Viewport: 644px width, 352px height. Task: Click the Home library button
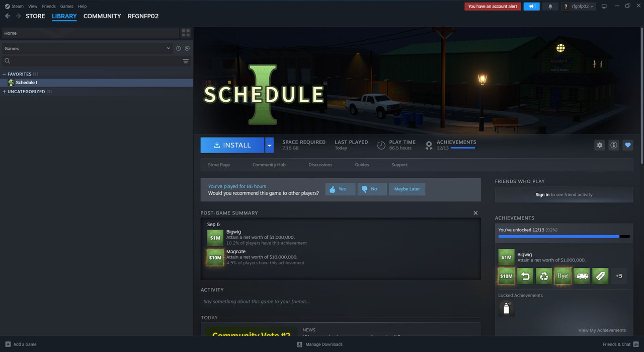coord(90,33)
